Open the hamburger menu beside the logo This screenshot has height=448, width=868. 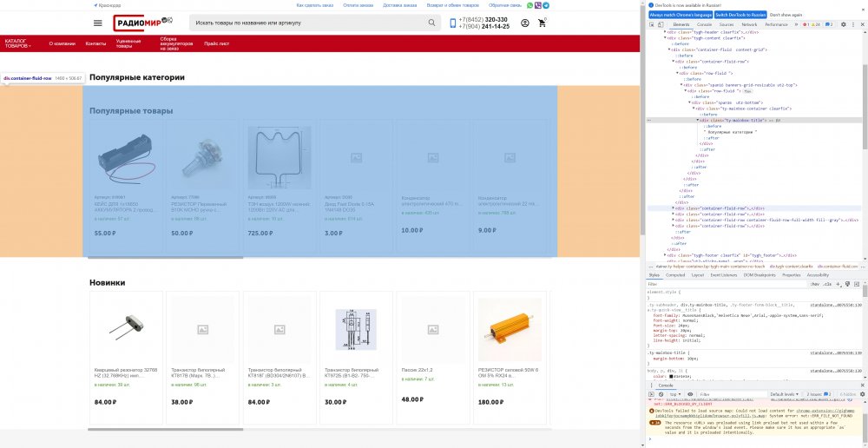click(98, 23)
